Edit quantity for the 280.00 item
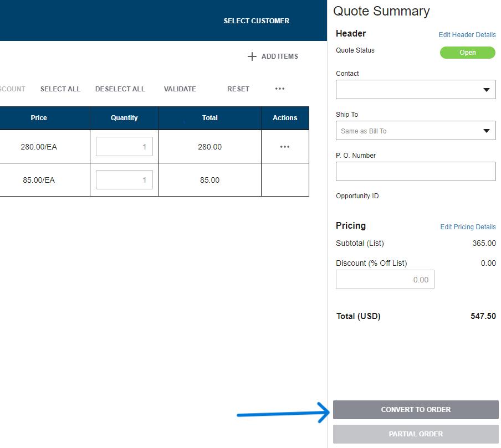Screen dimensions: 501x448 [x=124, y=147]
